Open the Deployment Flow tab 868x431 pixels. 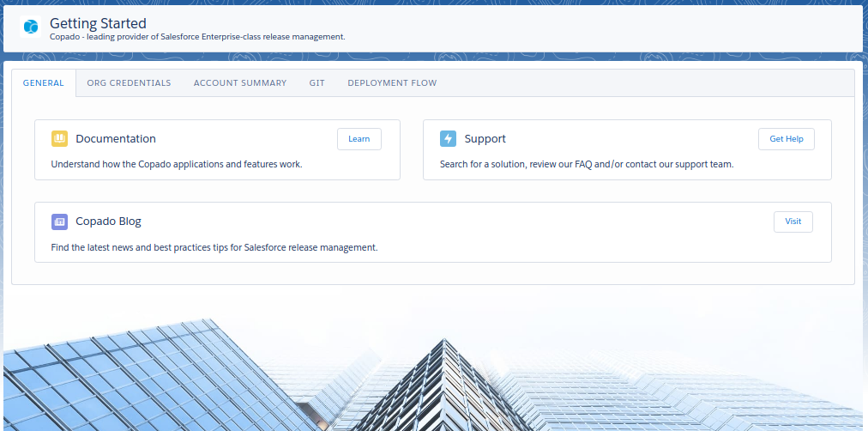coord(392,83)
